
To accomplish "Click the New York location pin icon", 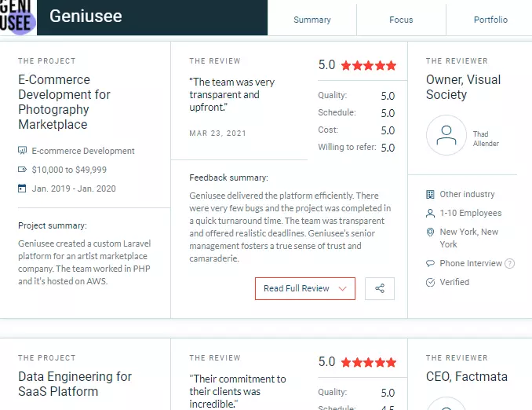I will [430, 232].
